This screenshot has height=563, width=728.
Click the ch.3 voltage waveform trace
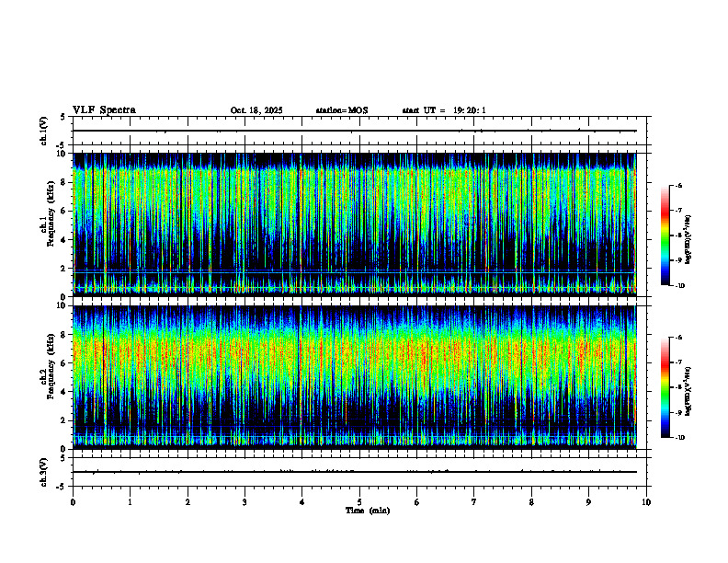[x=355, y=472]
